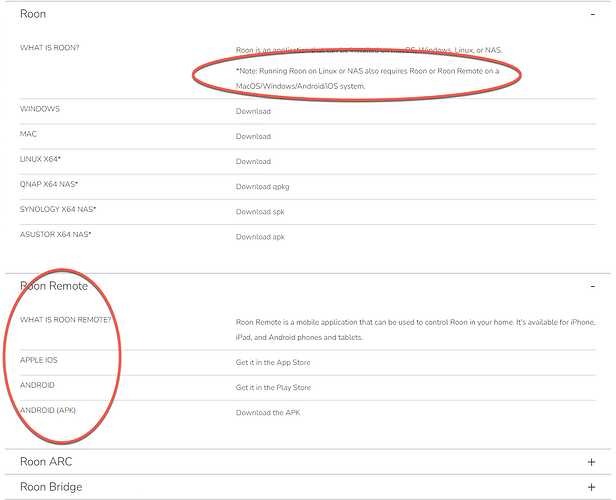Collapse the Roon Remote section minus icon
The height and width of the screenshot is (500, 616).
(x=592, y=286)
